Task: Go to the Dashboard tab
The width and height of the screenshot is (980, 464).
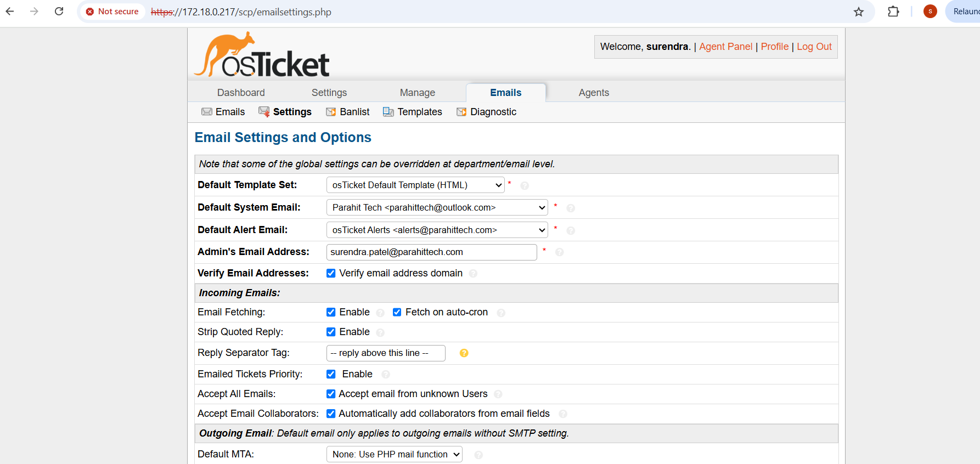Action: click(241, 93)
